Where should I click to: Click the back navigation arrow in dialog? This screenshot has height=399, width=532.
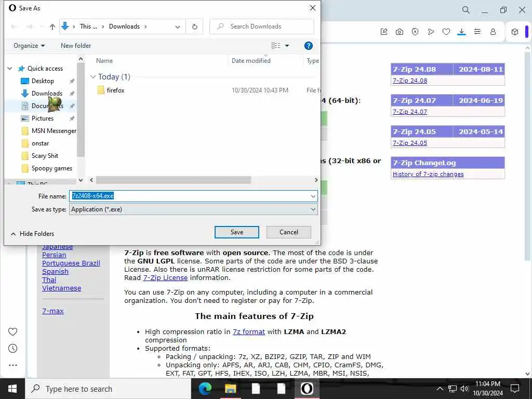coord(14,26)
